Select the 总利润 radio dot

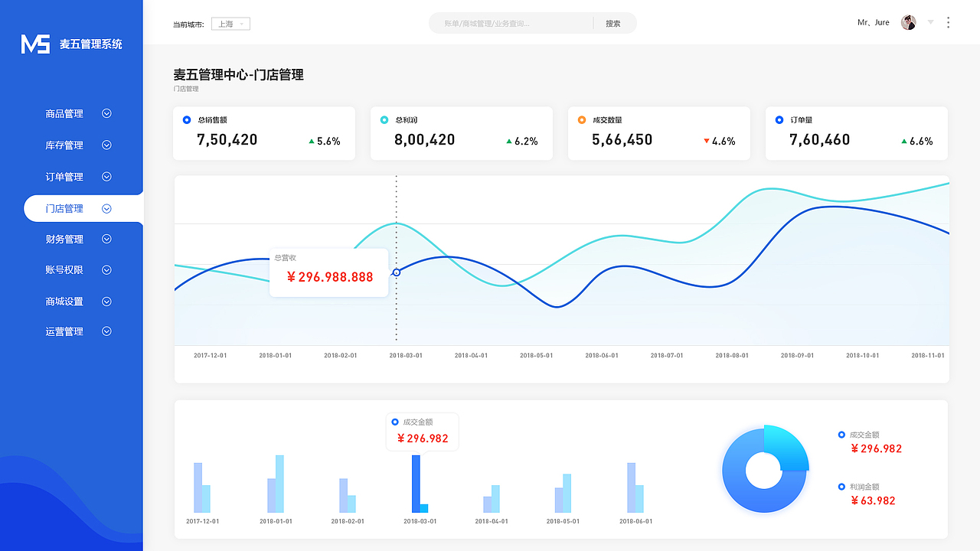[x=384, y=120]
